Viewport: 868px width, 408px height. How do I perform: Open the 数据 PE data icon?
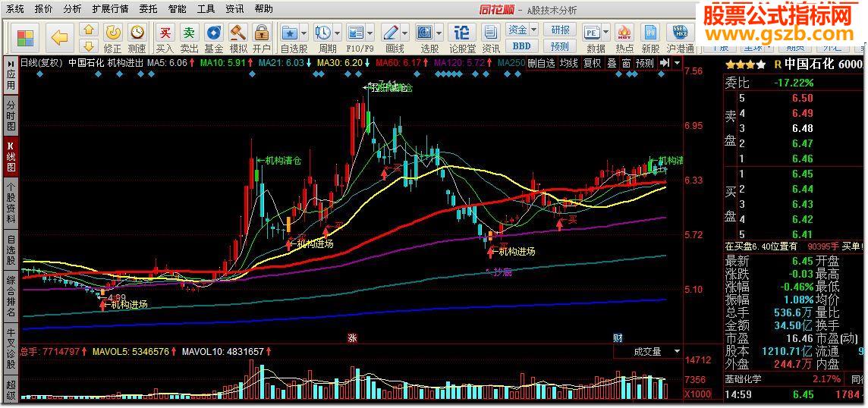[592, 32]
